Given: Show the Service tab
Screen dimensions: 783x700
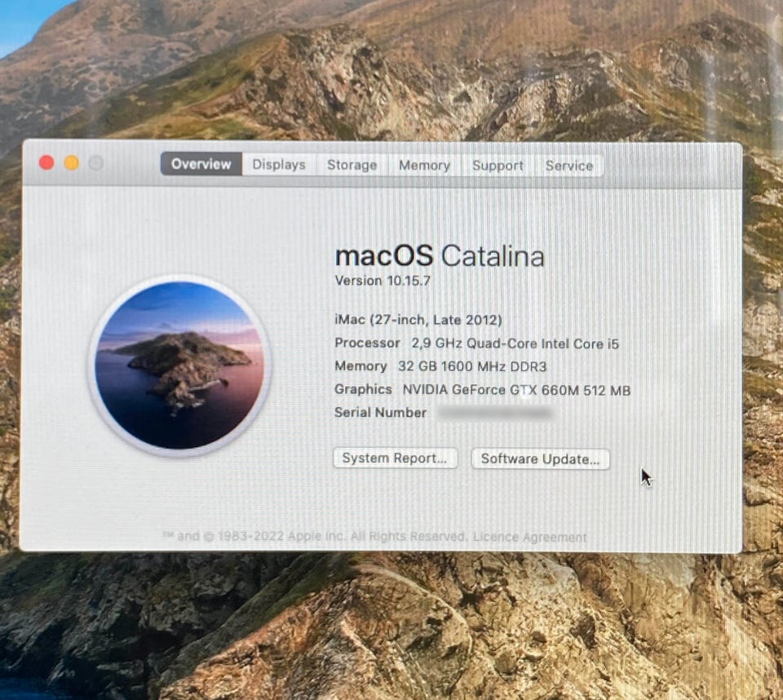Looking at the screenshot, I should (x=569, y=166).
